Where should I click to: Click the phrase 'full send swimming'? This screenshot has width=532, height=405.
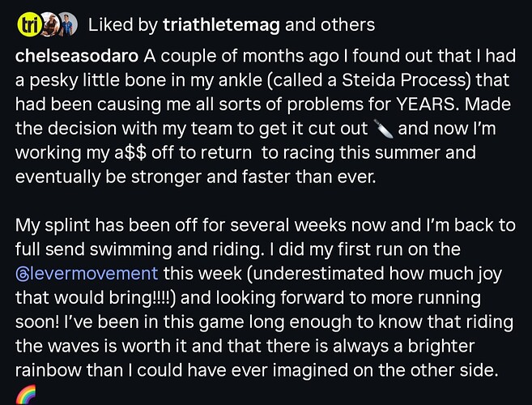pyautogui.click(x=93, y=250)
